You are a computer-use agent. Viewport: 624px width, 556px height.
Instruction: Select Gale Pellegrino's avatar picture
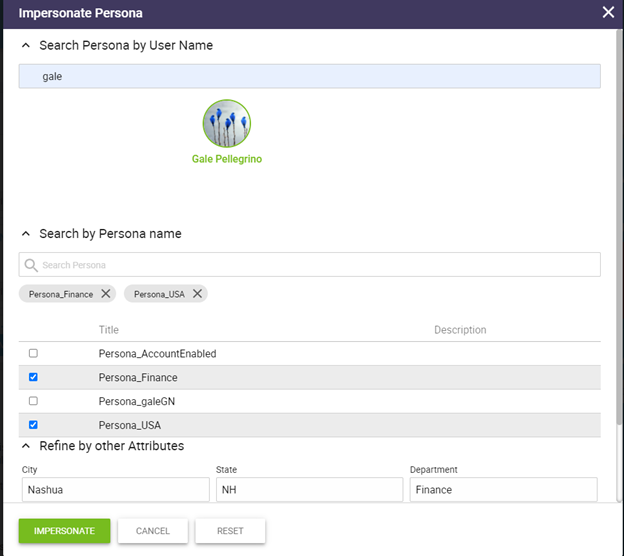point(227,124)
